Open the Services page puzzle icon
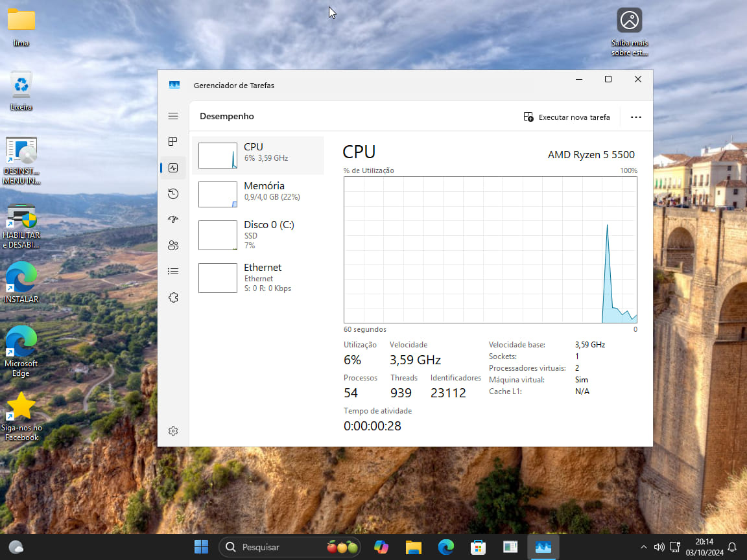The image size is (747, 560). pyautogui.click(x=173, y=297)
